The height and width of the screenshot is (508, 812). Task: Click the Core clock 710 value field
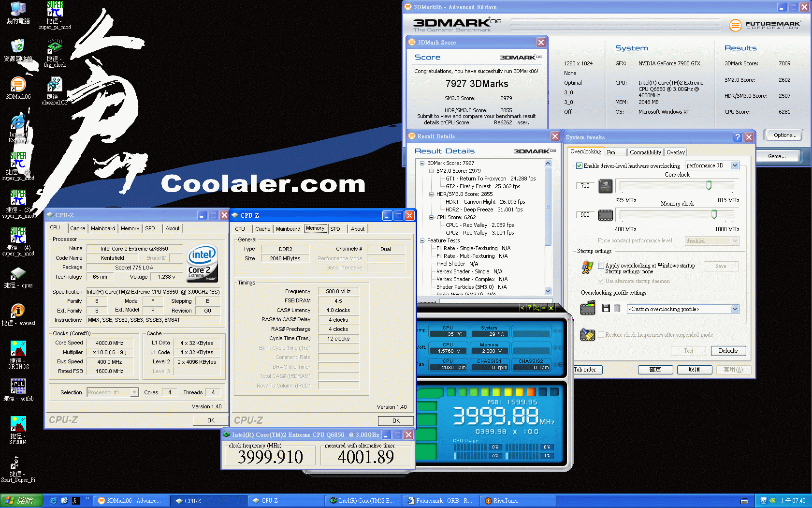coord(585,186)
